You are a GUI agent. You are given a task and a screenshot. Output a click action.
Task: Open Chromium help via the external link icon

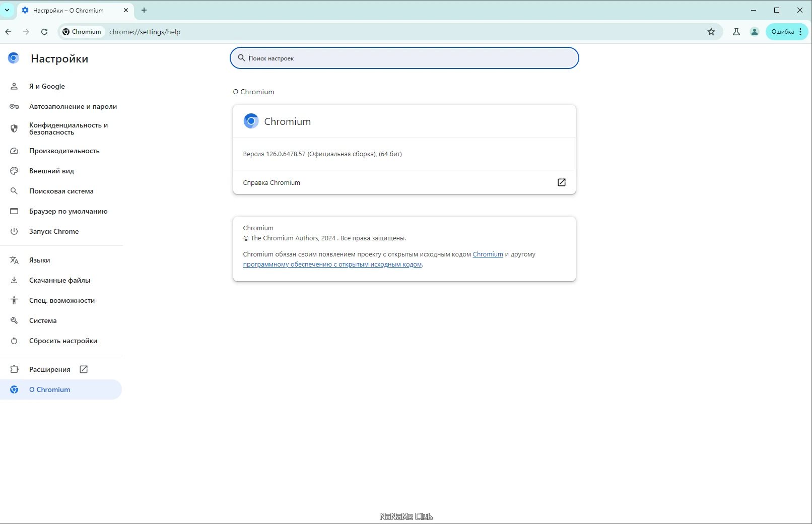(561, 182)
